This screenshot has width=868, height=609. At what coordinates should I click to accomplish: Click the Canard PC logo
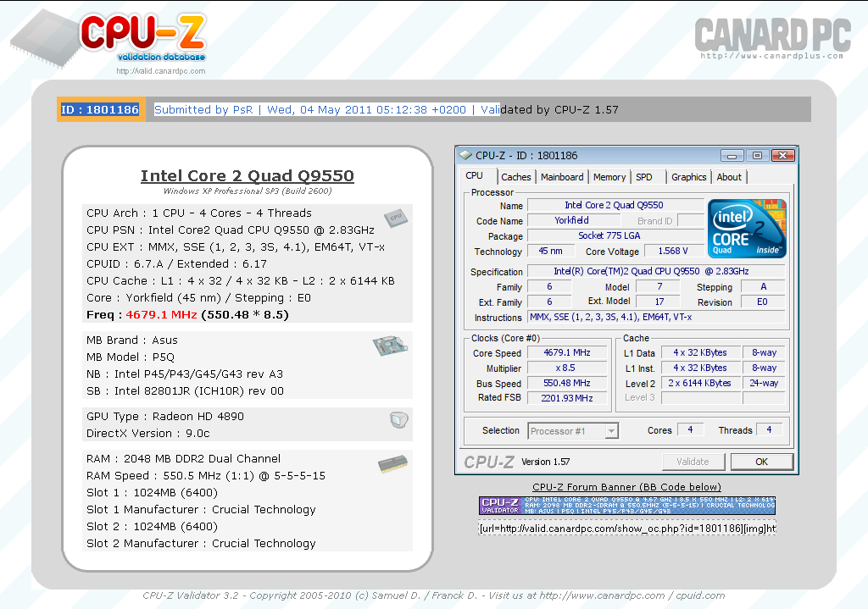(773, 37)
